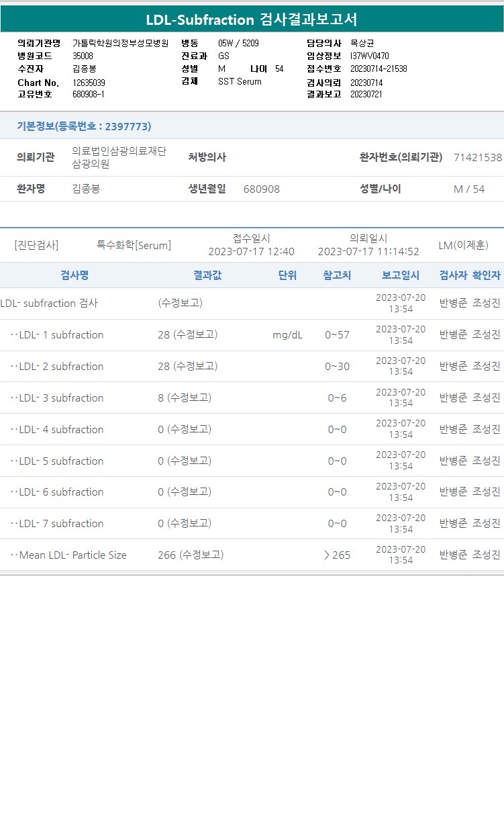Click 검체 value SST Serum
This screenshot has width=504, height=830.
[x=240, y=81]
